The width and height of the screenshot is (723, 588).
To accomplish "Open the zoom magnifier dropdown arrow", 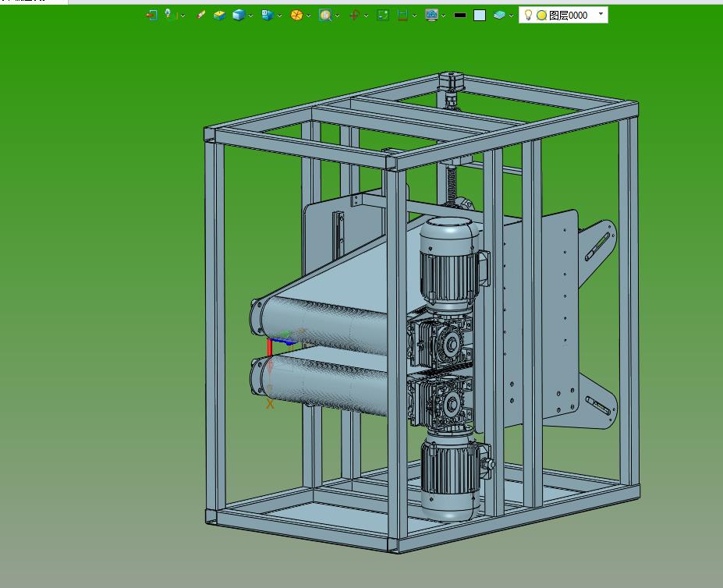I will pyautogui.click(x=338, y=16).
